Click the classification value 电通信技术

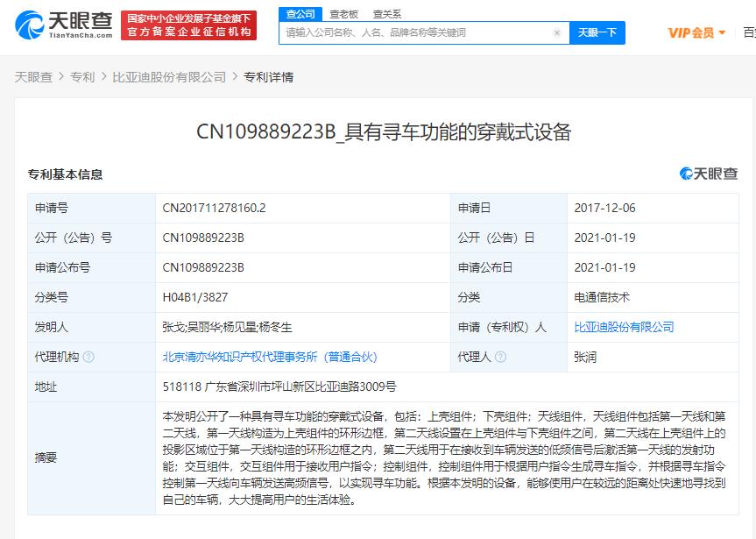pos(602,297)
